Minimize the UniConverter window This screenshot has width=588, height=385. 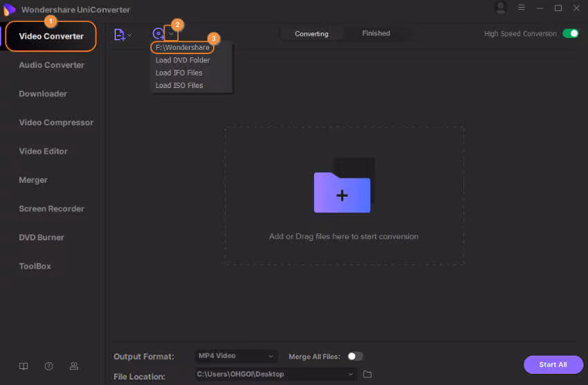540,8
